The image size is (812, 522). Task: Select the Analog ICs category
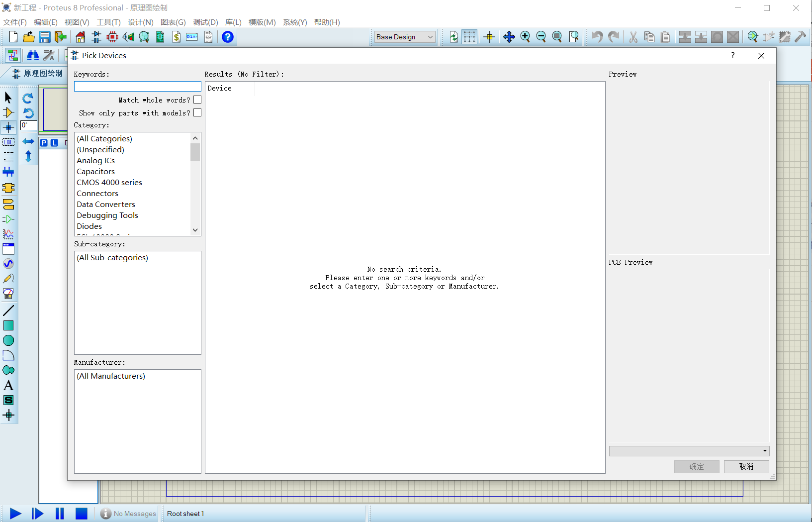[95, 161]
